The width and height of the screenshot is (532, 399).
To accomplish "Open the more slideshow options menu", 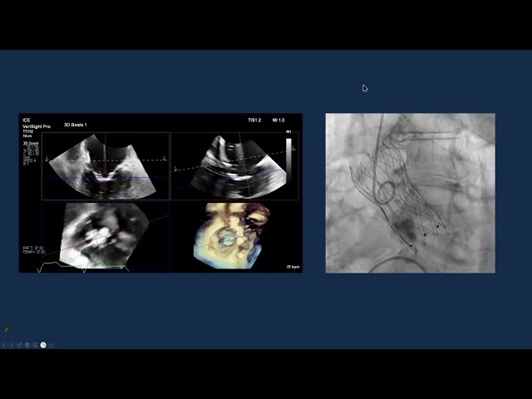I will pyautogui.click(x=52, y=345).
